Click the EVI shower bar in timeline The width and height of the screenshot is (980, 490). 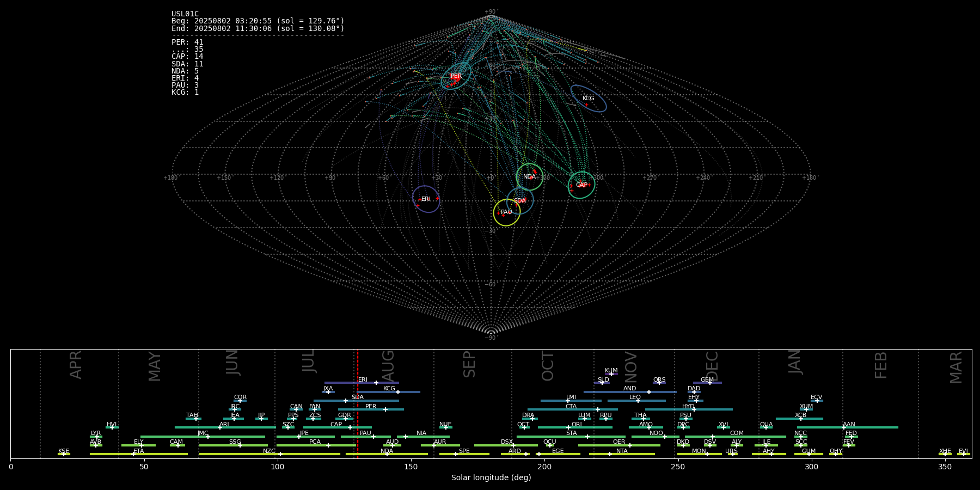pos(964,454)
